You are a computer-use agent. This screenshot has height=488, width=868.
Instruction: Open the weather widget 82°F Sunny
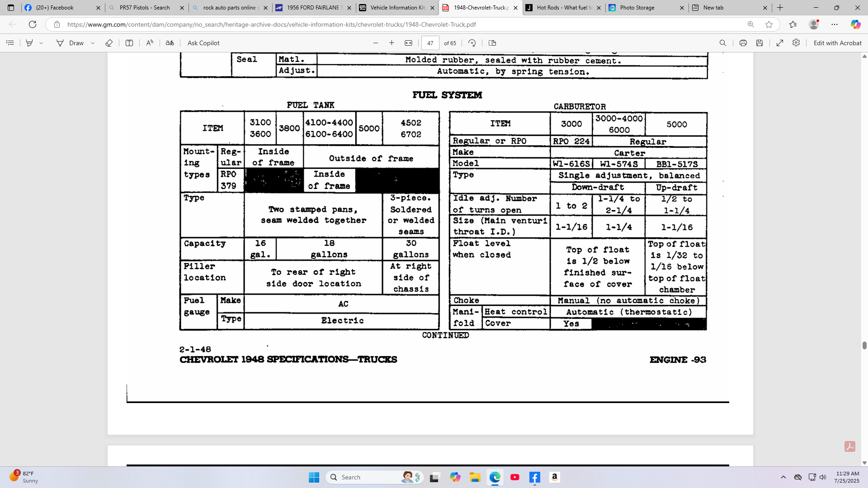coord(24,477)
